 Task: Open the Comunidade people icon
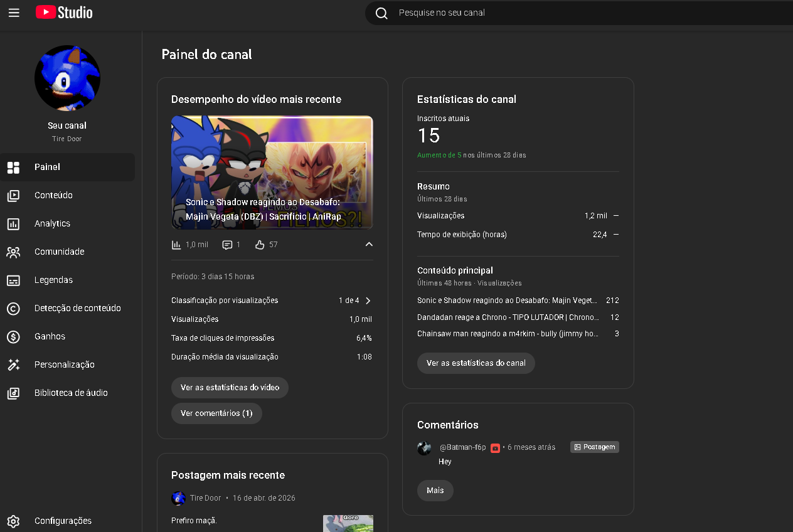click(13, 252)
